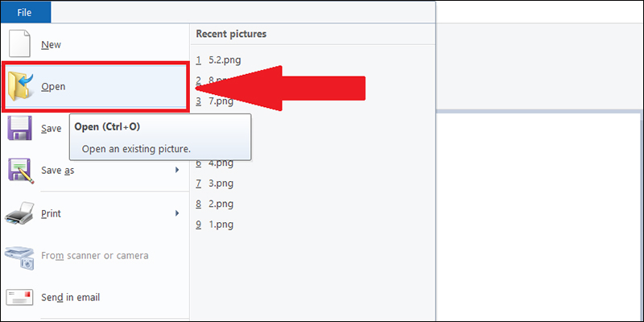
Task: Expand the Save as submenu arrow
Action: click(176, 171)
